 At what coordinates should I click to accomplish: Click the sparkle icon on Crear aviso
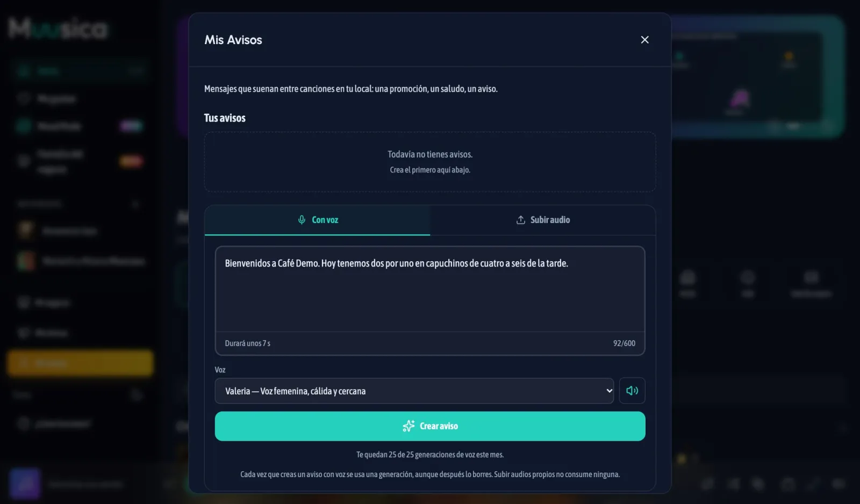pos(408,426)
